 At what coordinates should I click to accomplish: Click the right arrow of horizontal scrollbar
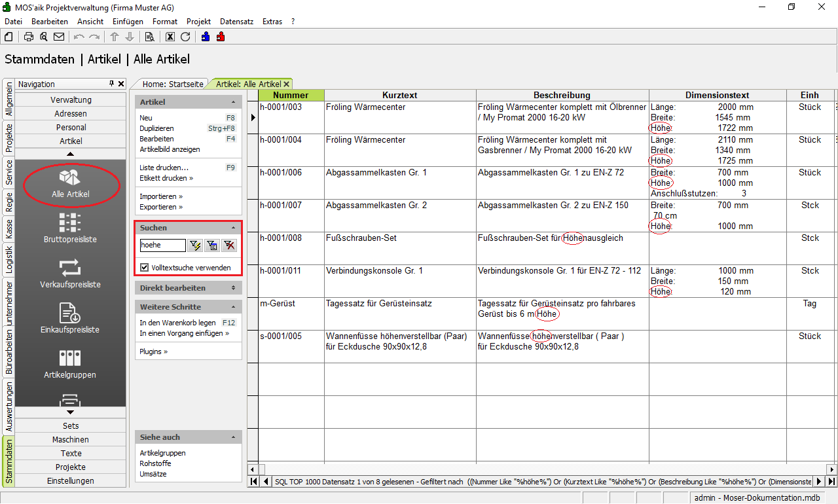click(832, 469)
